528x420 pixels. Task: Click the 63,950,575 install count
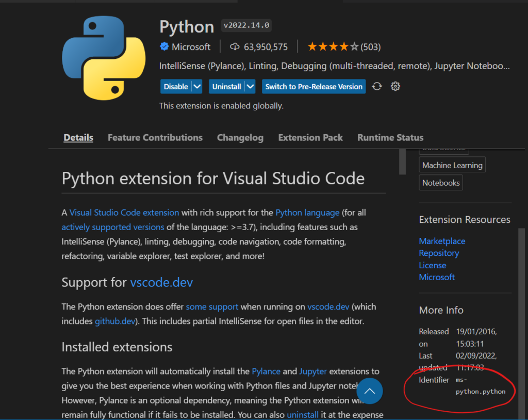click(266, 47)
